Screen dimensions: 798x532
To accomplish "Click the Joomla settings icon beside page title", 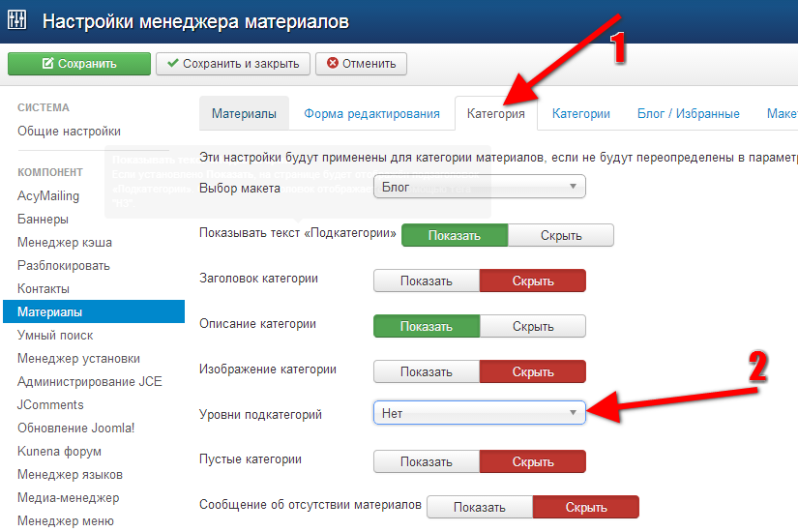I will point(17,21).
